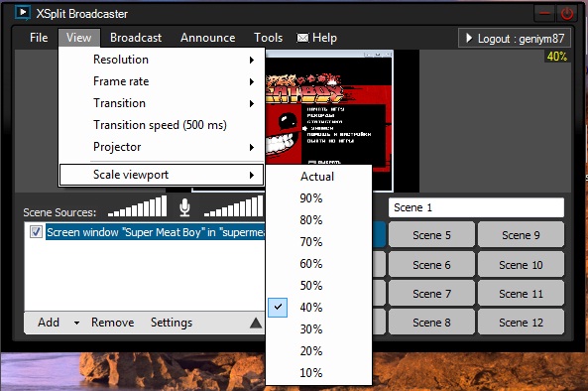The image size is (588, 391).
Task: Click the red power button icon
Action: pyautogui.click(x=566, y=14)
